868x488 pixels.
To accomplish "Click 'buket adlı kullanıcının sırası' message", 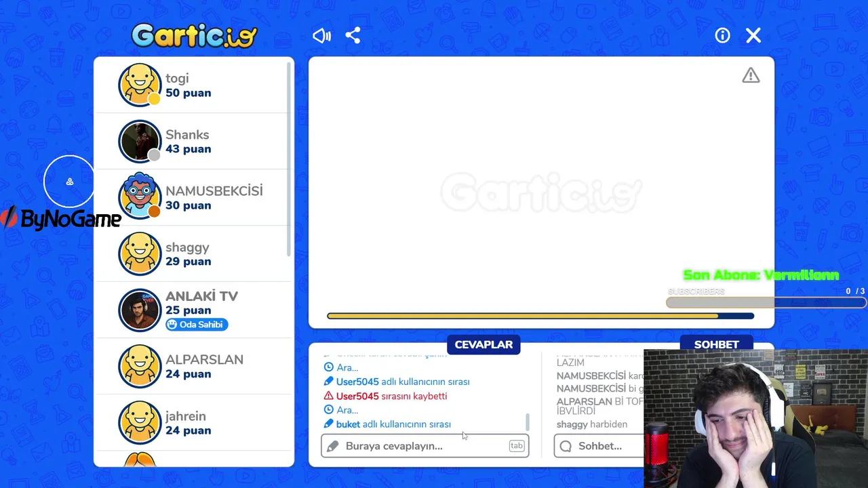I will (393, 424).
